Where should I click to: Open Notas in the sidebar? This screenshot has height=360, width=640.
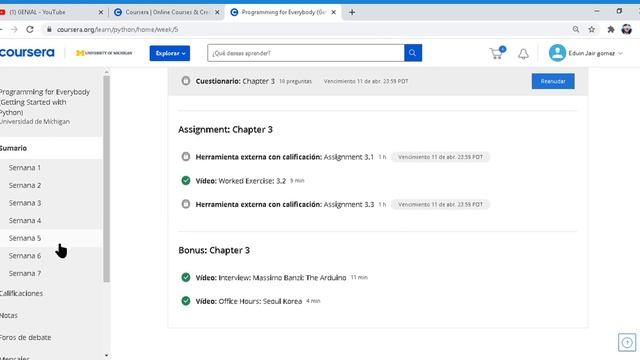[9, 315]
